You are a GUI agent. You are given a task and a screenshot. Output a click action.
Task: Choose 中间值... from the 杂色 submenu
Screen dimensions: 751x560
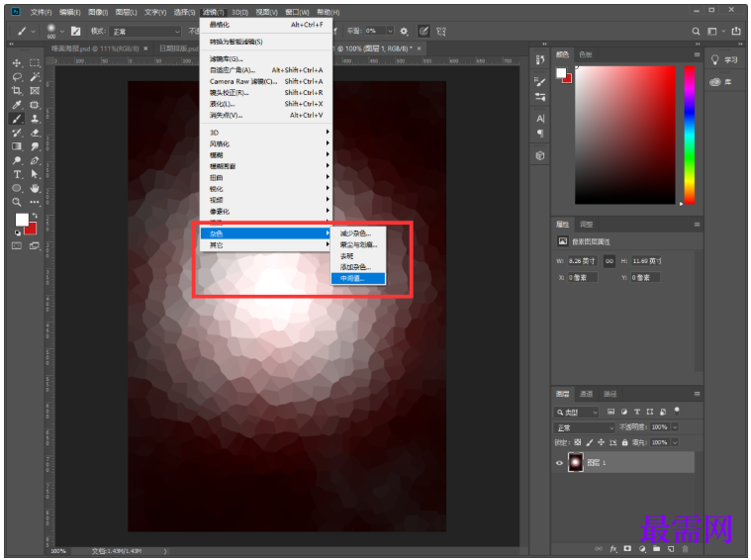point(353,278)
